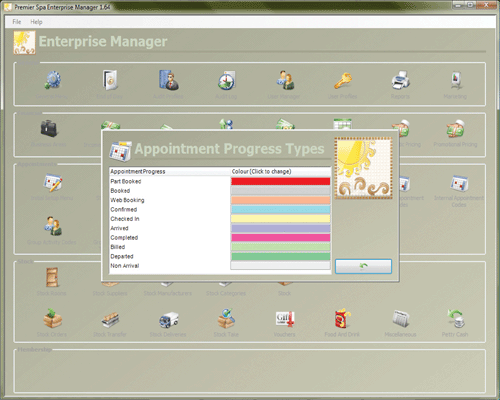Open the Petty Cash icon
Viewport: 500px width, 400px height.
click(x=456, y=319)
